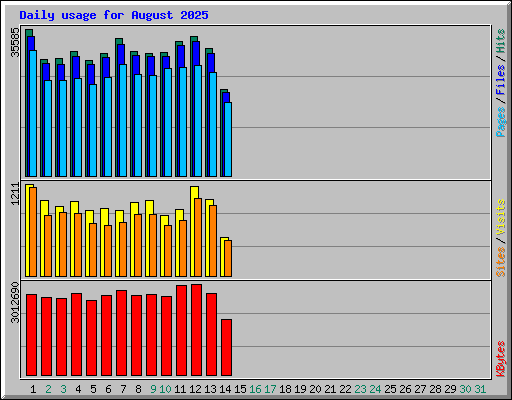Screen dimensions: 512x400
Task: Click the KBytes legend label
Action: pyautogui.click(x=500, y=359)
